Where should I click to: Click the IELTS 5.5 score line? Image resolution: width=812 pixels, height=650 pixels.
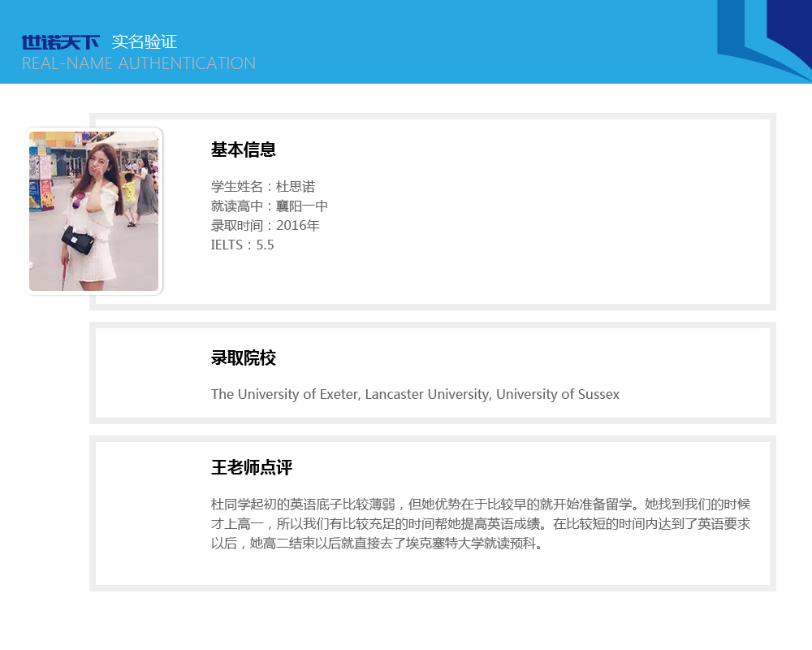point(243,245)
